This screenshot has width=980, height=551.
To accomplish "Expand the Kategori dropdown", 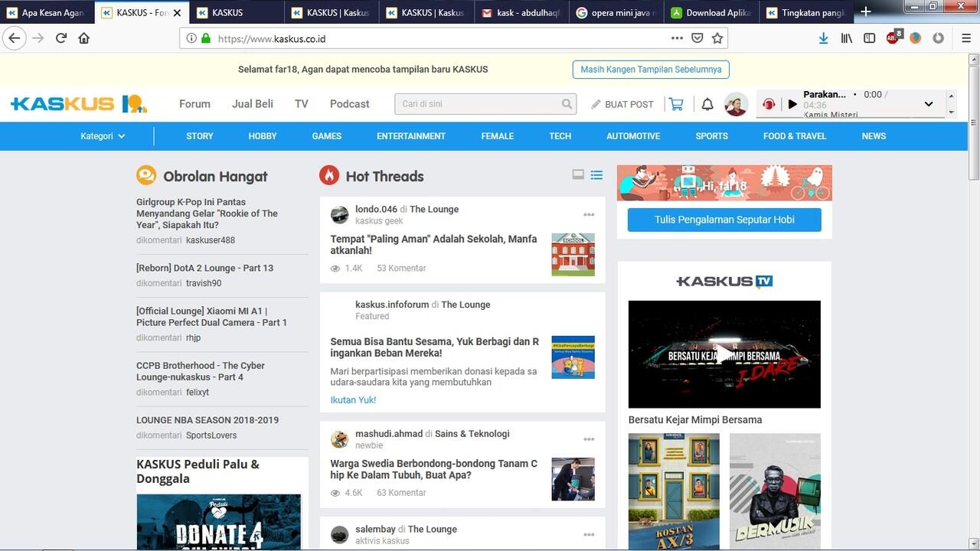I will (x=103, y=136).
